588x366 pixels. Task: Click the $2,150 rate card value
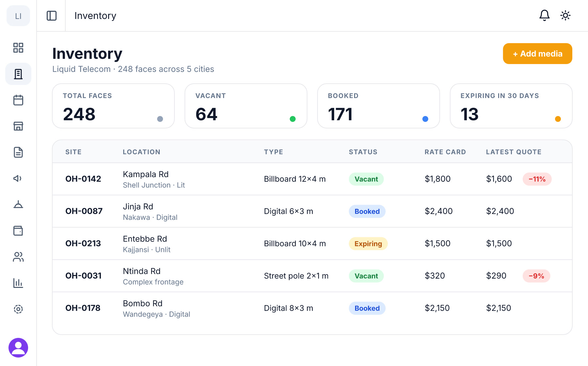[437, 308]
